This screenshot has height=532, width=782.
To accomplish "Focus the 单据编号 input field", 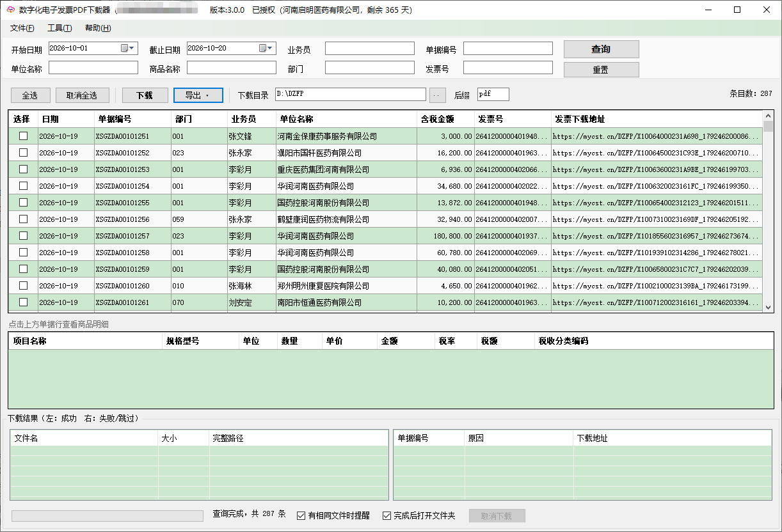I will (x=508, y=49).
